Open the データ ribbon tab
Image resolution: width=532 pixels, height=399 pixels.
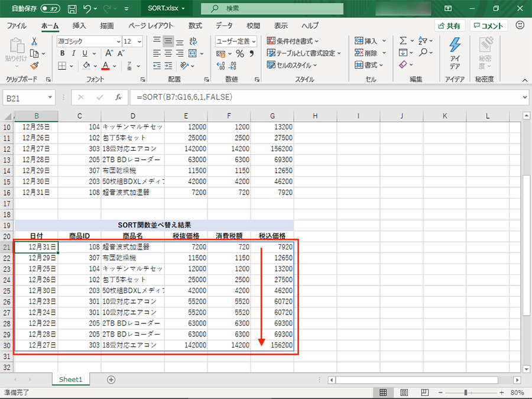pyautogui.click(x=224, y=26)
